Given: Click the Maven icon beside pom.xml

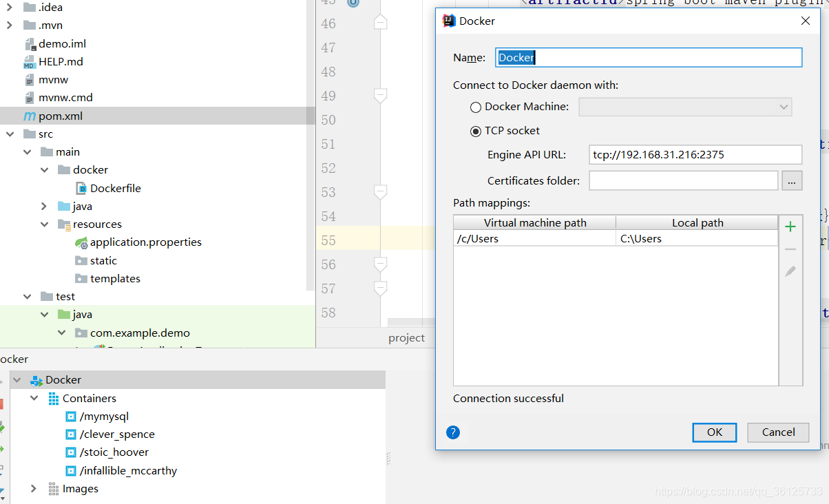Looking at the screenshot, I should (x=30, y=116).
